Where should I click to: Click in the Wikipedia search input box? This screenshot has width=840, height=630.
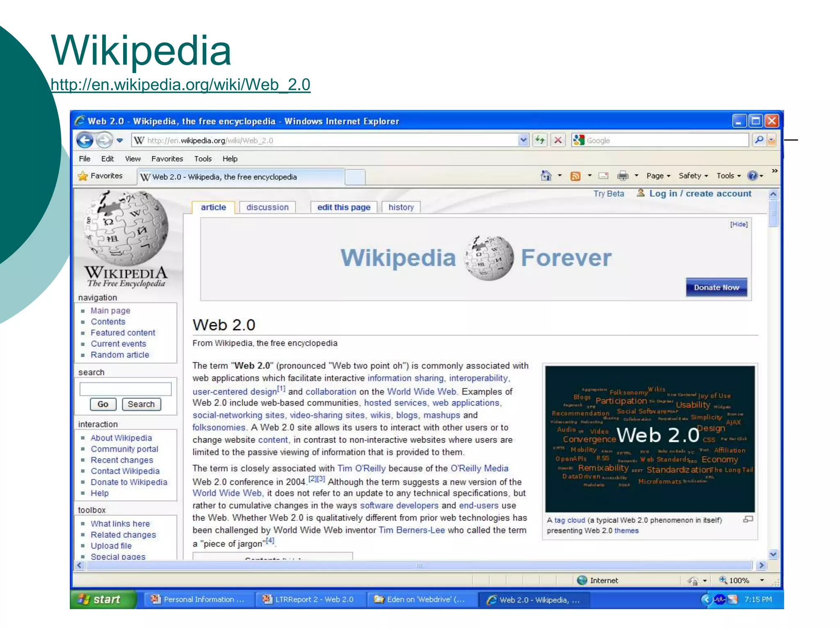tap(126, 389)
